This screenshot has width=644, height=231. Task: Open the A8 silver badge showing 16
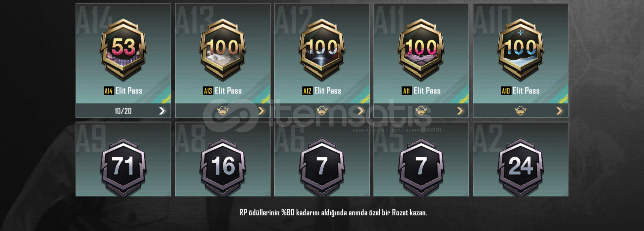(222, 167)
